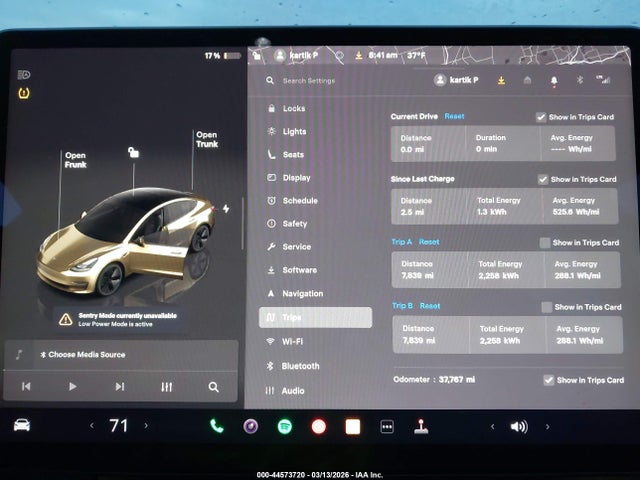Reset the Current Drive stats
The image size is (640, 480).
[x=454, y=116]
